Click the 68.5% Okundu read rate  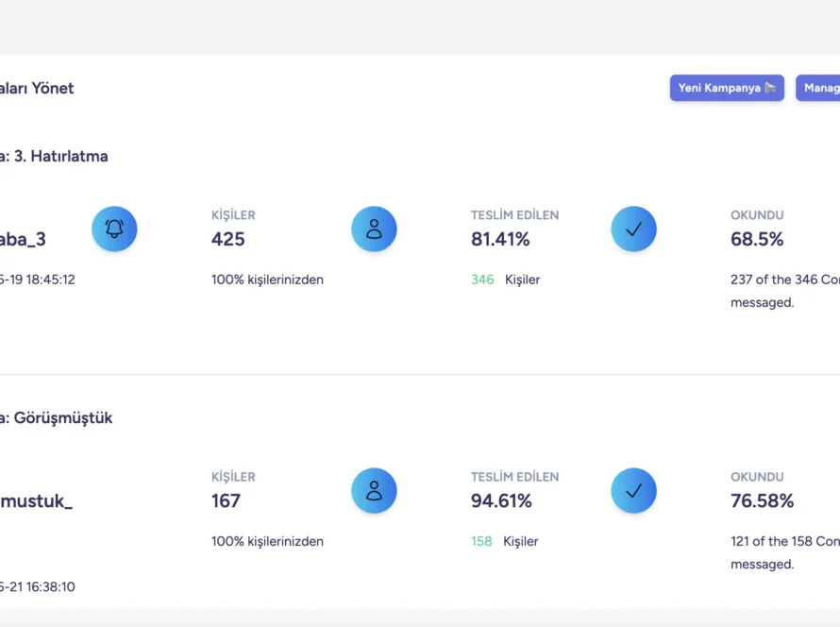click(x=757, y=239)
